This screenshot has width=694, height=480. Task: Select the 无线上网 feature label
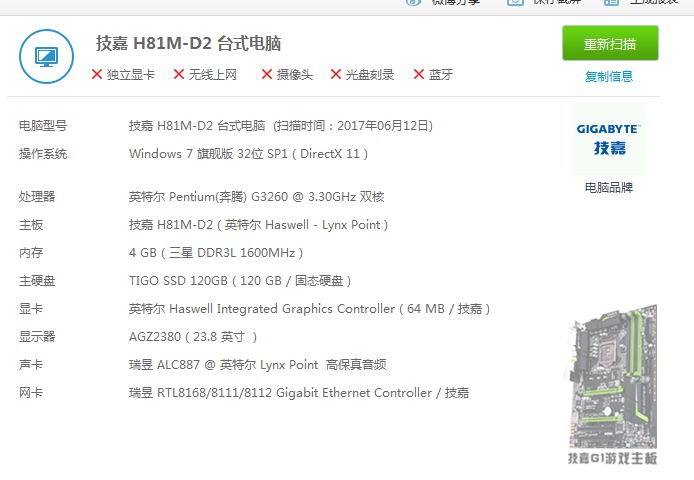click(x=213, y=74)
